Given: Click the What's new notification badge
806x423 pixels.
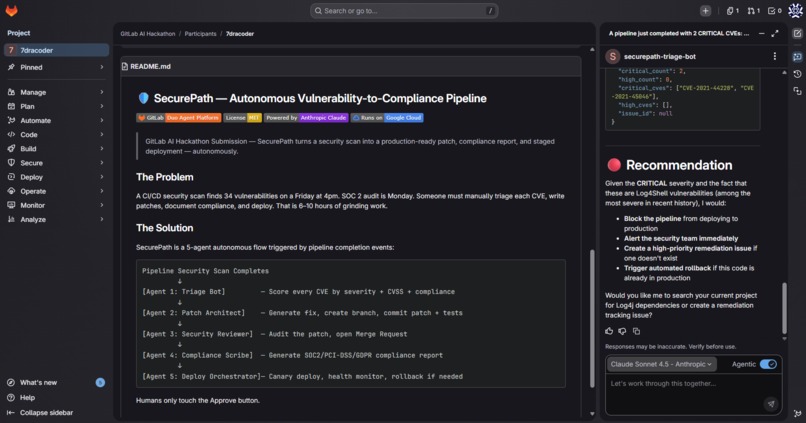Looking at the screenshot, I should 100,382.
